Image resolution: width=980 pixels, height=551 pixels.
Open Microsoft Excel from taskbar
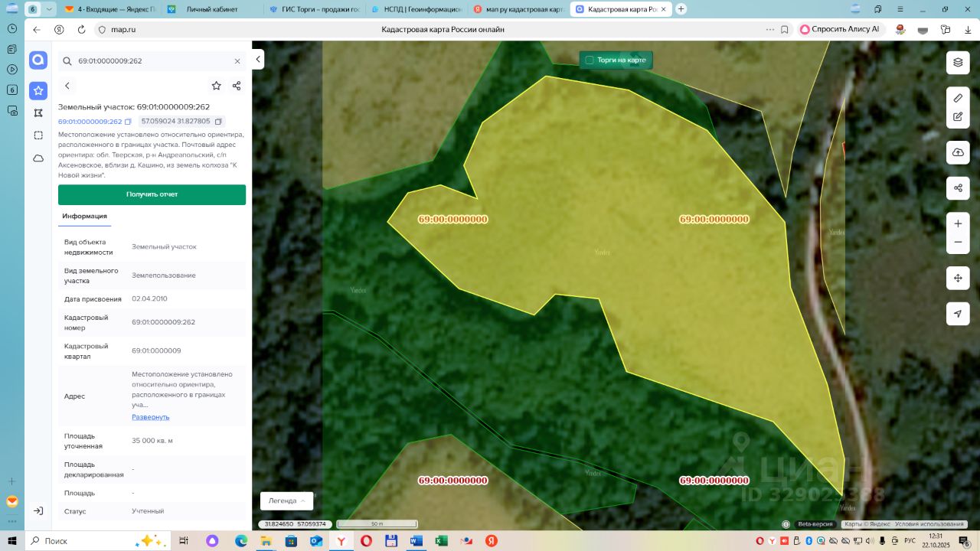coord(441,541)
